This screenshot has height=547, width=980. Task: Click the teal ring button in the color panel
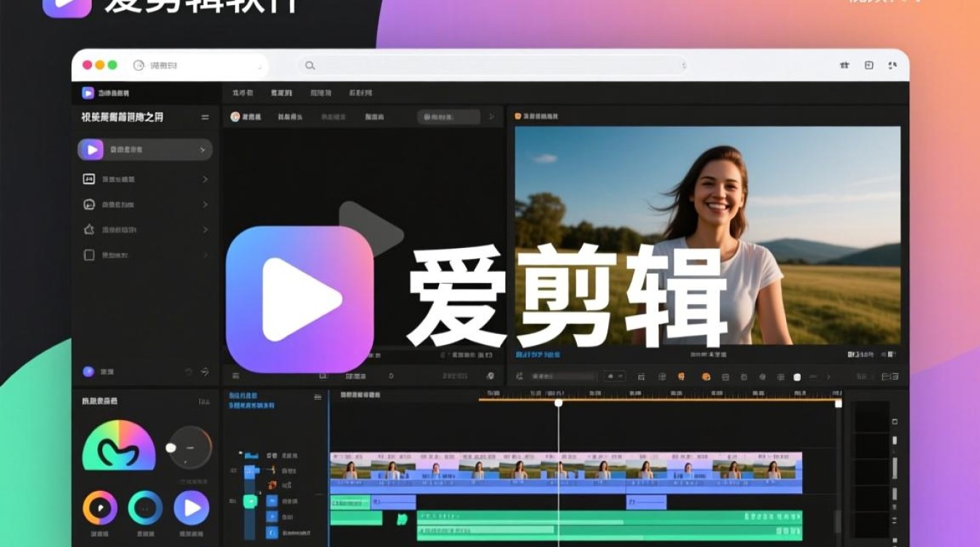point(146,508)
